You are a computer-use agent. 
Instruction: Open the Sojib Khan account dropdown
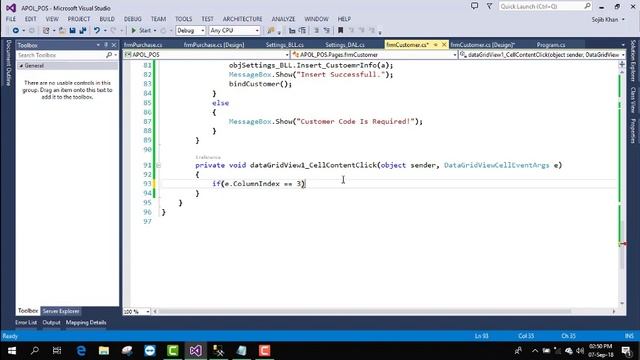[x=608, y=19]
